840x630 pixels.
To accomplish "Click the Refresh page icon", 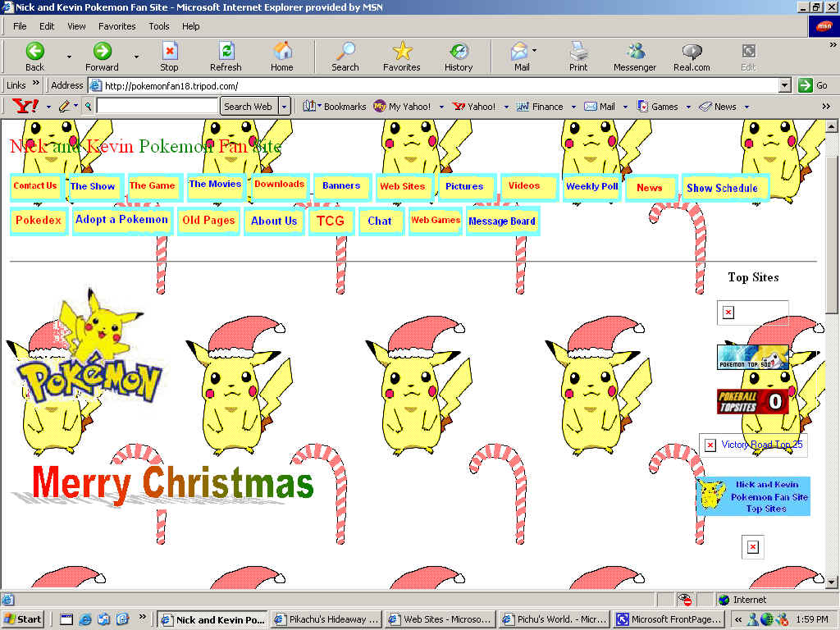I will point(226,52).
